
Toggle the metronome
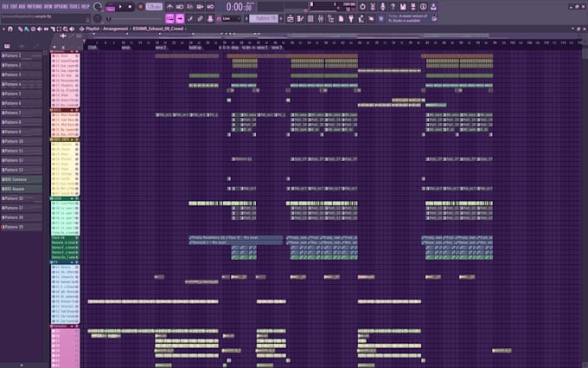[x=169, y=7]
